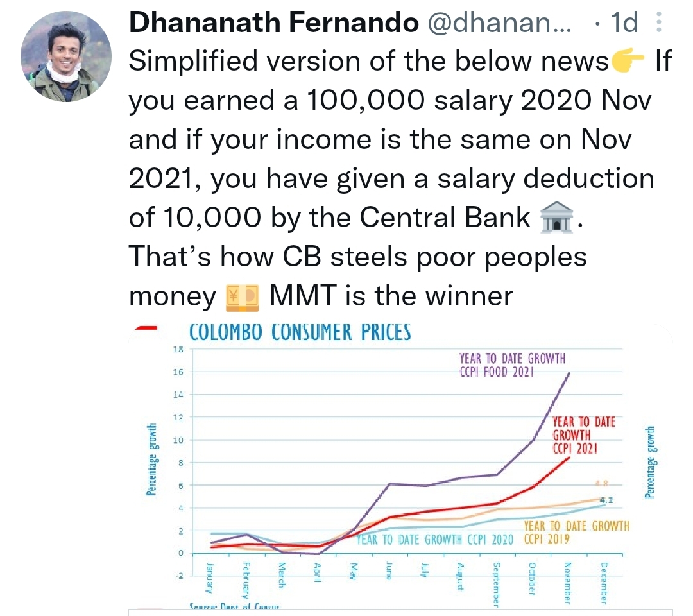
Task: Click the November label on the month axis
Action: (x=567, y=583)
